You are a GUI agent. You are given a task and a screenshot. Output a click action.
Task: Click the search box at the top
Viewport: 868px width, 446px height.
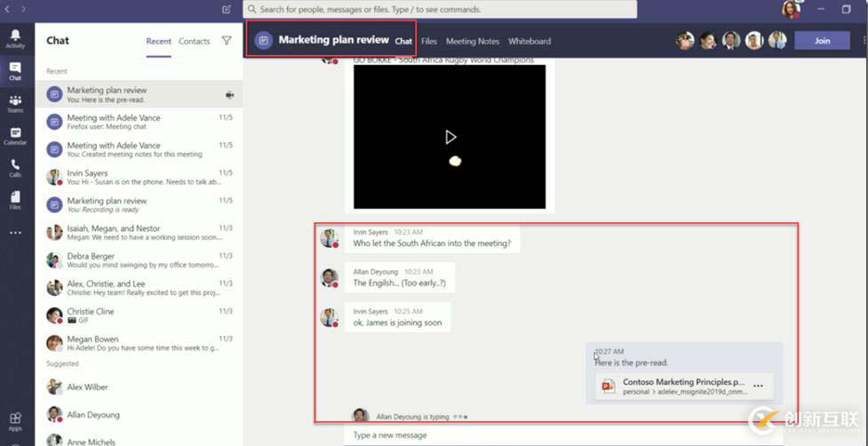click(x=440, y=10)
